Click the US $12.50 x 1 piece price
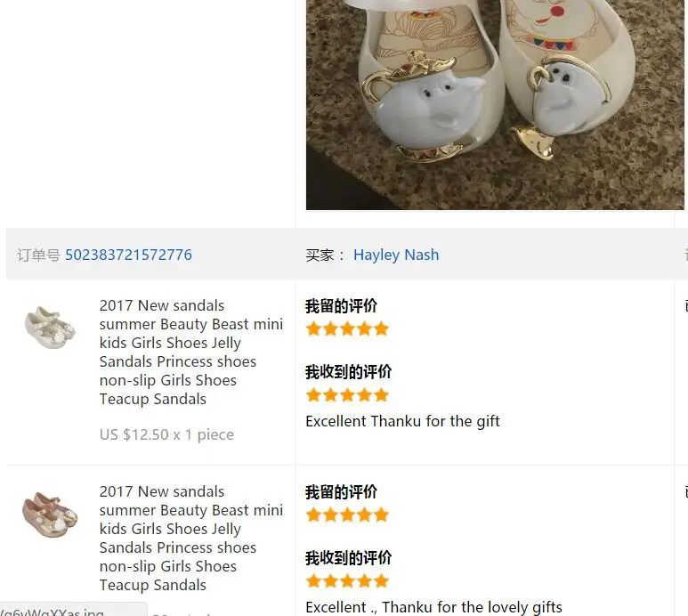 coord(166,434)
